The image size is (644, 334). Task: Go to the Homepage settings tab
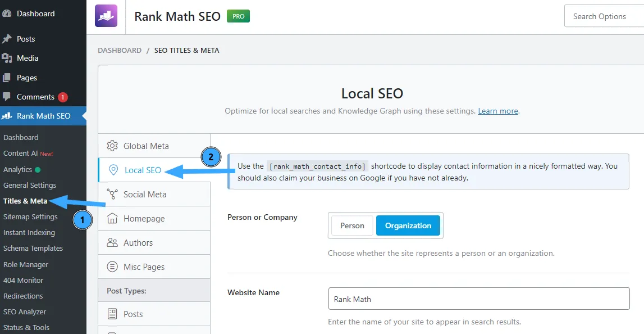[x=154, y=218]
